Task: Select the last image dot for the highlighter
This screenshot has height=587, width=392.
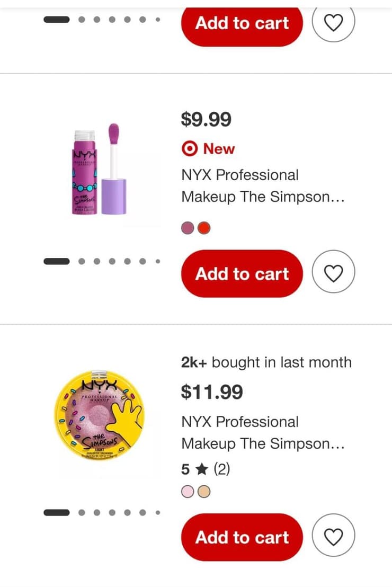Action: 157,512
